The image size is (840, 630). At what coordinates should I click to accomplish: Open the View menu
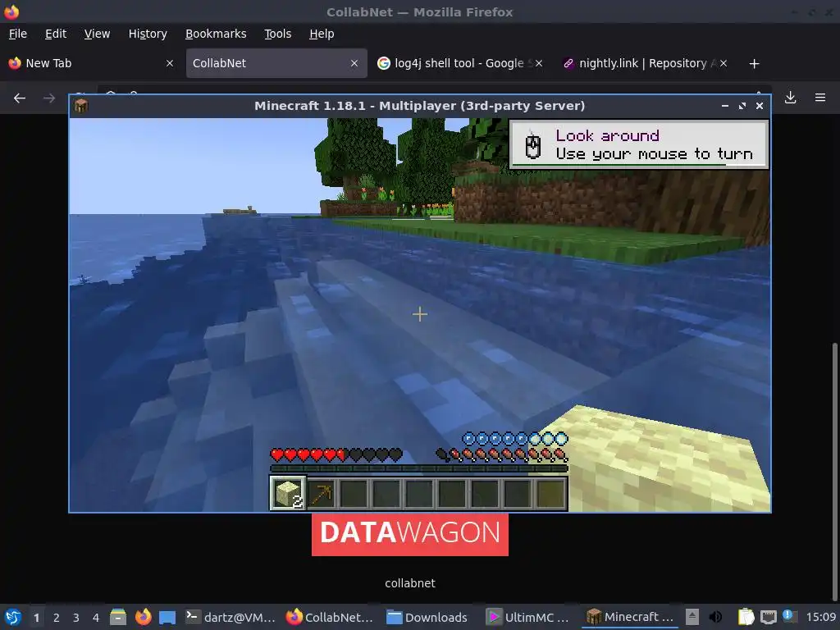coord(97,34)
